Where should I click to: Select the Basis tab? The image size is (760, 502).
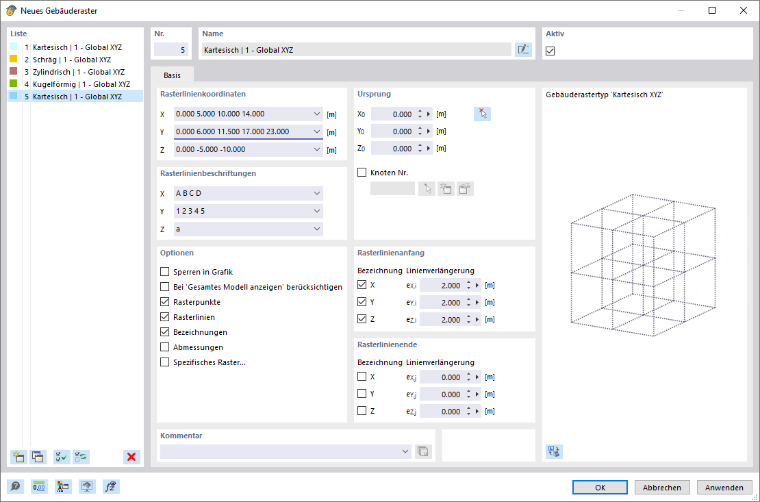(172, 75)
